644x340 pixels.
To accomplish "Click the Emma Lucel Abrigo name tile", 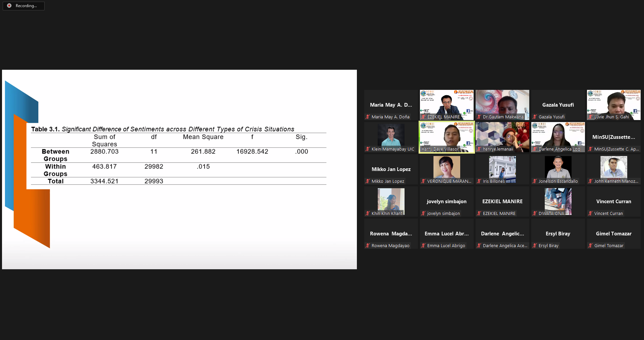I will (x=446, y=234).
